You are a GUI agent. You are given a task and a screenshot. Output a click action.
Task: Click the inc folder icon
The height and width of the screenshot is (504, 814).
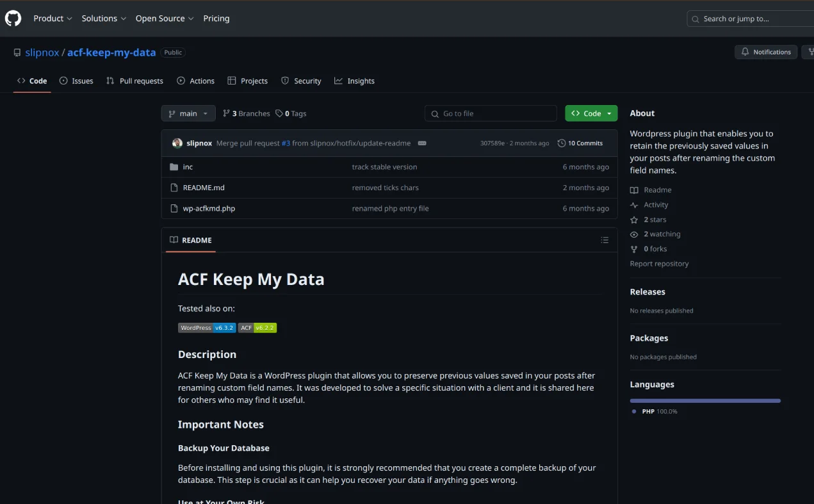click(x=174, y=167)
